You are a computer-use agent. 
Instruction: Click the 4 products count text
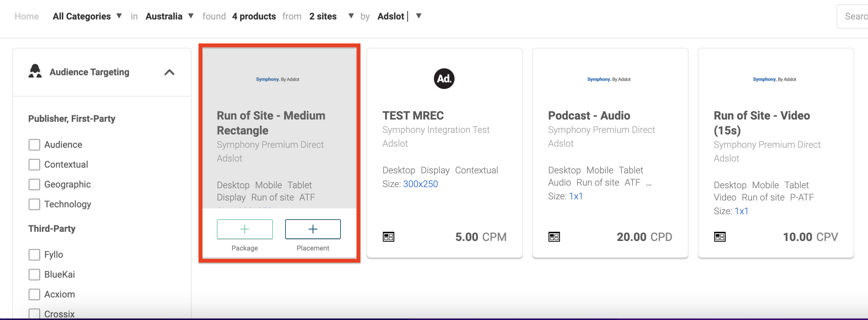pyautogui.click(x=254, y=16)
